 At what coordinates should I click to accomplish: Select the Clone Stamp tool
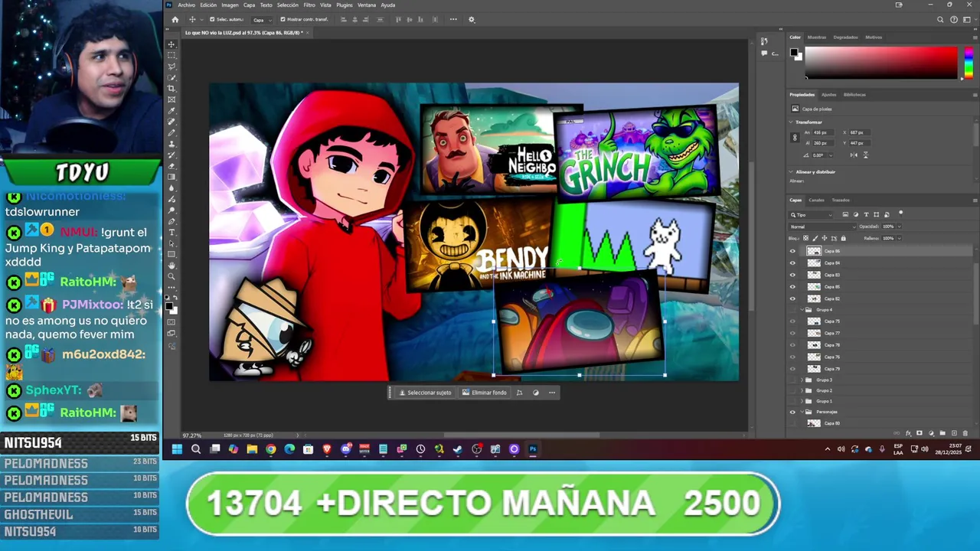(x=171, y=144)
